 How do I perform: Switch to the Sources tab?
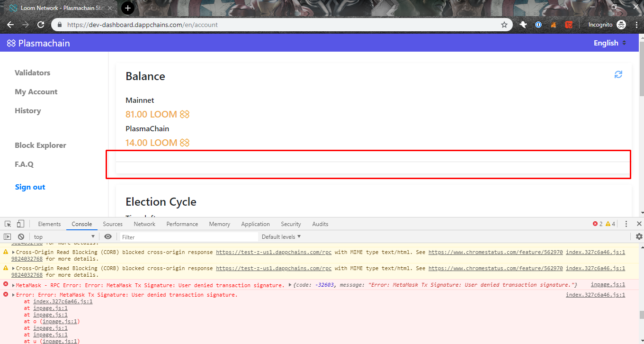[112, 223]
